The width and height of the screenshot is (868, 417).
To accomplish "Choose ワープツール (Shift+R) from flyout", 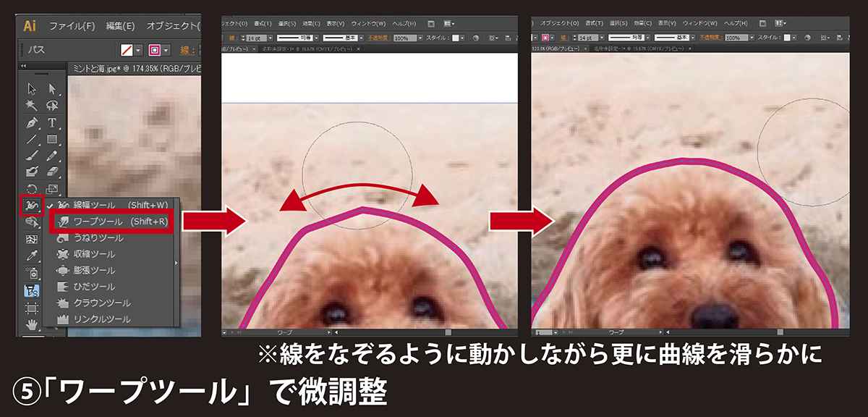I will [111, 221].
